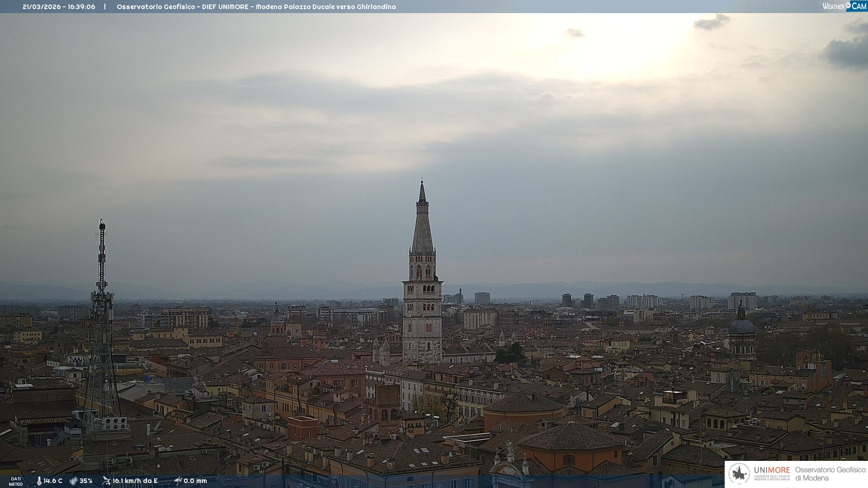Click the 14.6 C temperature reading
The width and height of the screenshot is (868, 488).
(x=53, y=481)
